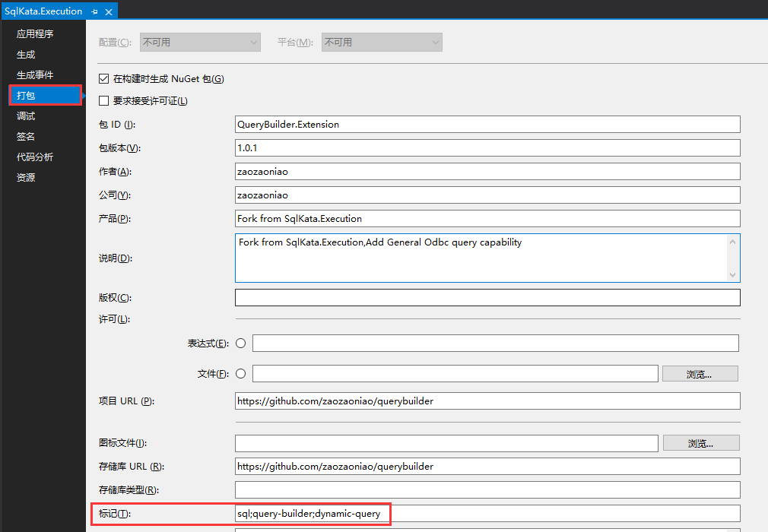Pin the SqlKata.Execution tab
The width and height of the screenshot is (768, 532).
tap(94, 11)
